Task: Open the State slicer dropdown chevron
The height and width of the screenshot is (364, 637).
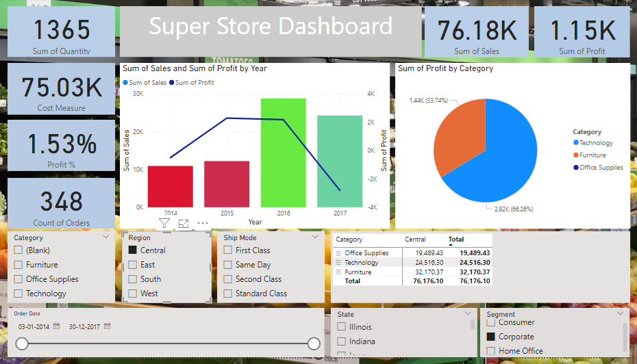Action: pyautogui.click(x=468, y=313)
